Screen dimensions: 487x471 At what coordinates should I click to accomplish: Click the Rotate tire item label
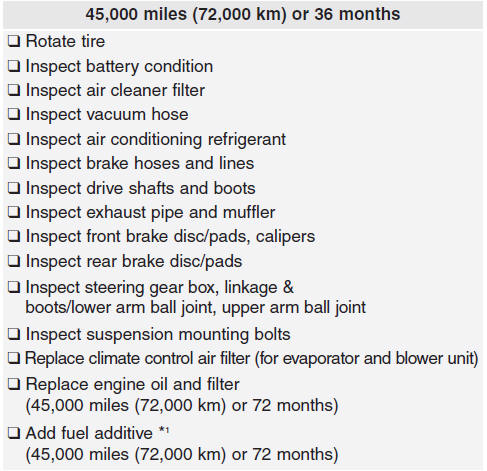(x=65, y=42)
